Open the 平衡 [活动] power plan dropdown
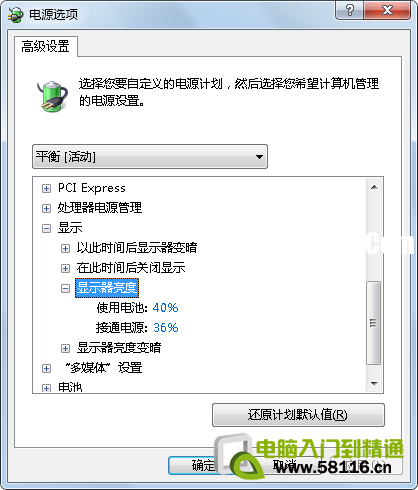This screenshot has width=418, height=490. click(x=150, y=156)
